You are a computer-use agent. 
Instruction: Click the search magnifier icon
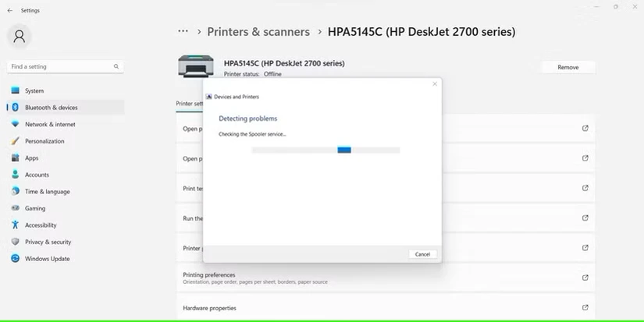[116, 66]
